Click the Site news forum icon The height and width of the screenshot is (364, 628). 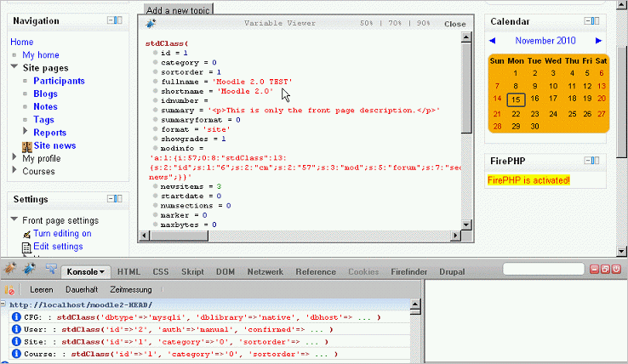[x=26, y=146]
